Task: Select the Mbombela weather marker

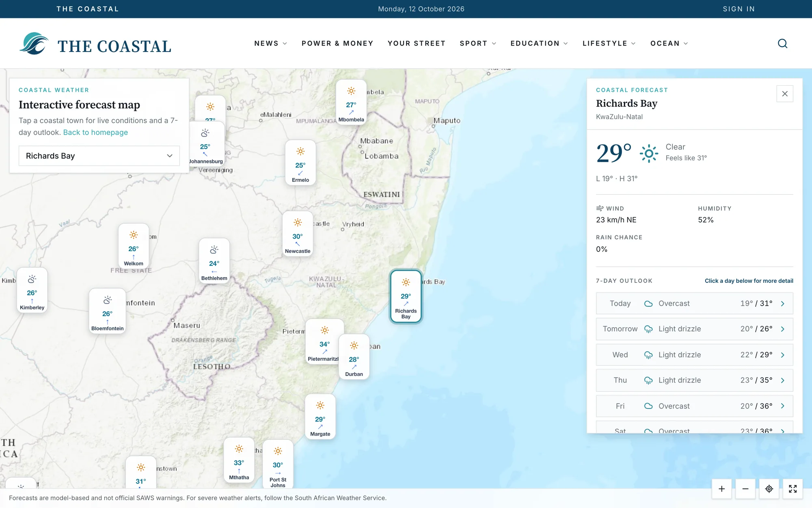Action: point(351,102)
